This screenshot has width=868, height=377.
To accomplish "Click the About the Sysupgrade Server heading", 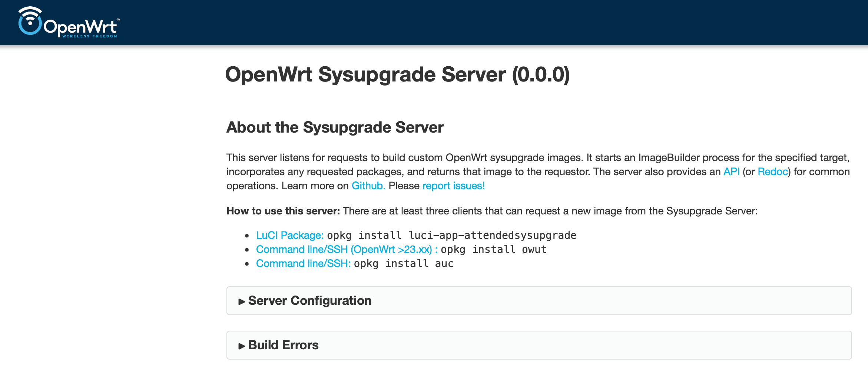I will click(335, 127).
